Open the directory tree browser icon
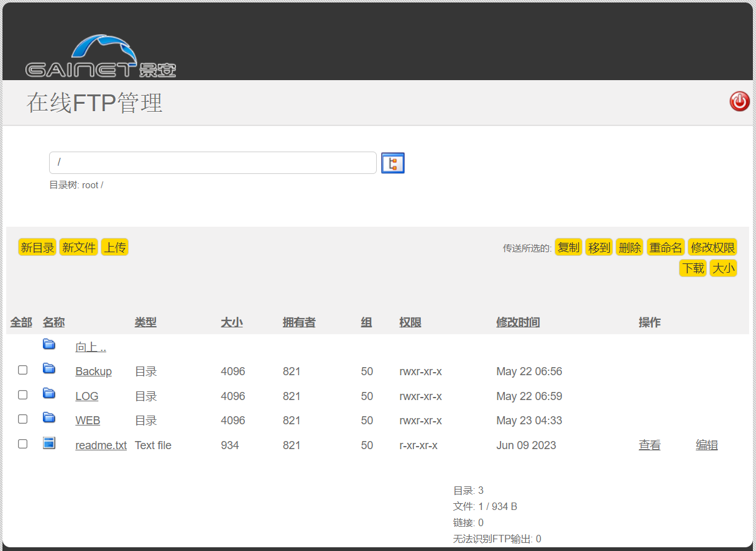 click(392, 163)
